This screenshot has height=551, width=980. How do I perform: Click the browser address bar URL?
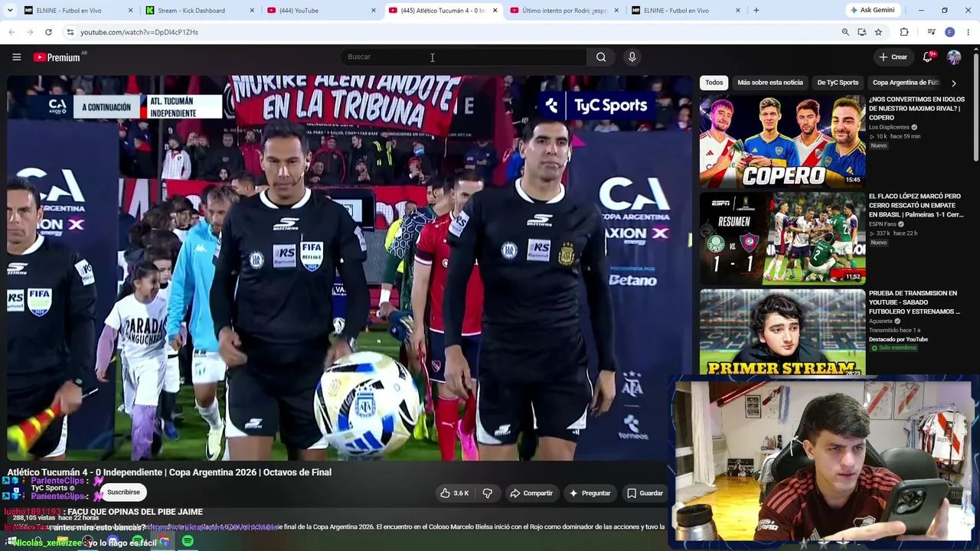[139, 32]
